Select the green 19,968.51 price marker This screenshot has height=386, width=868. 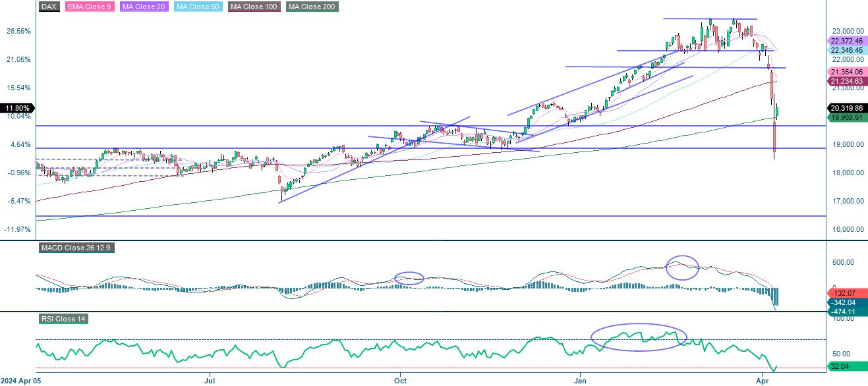846,118
